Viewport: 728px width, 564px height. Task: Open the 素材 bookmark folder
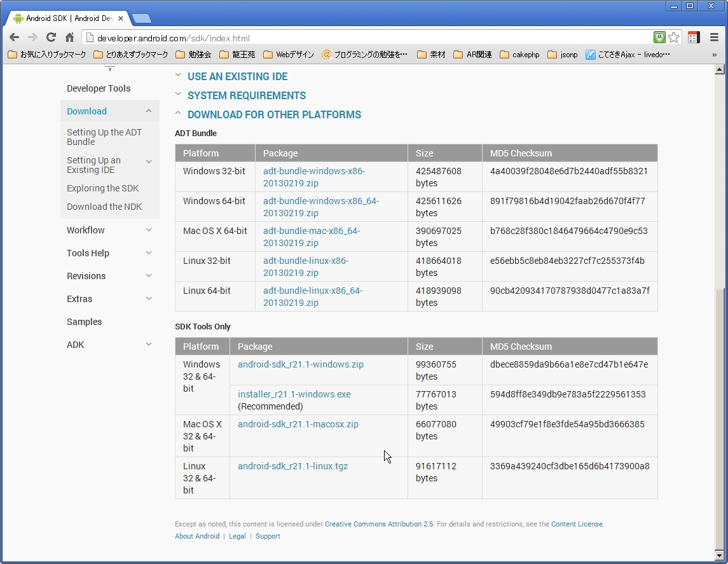tap(432, 55)
